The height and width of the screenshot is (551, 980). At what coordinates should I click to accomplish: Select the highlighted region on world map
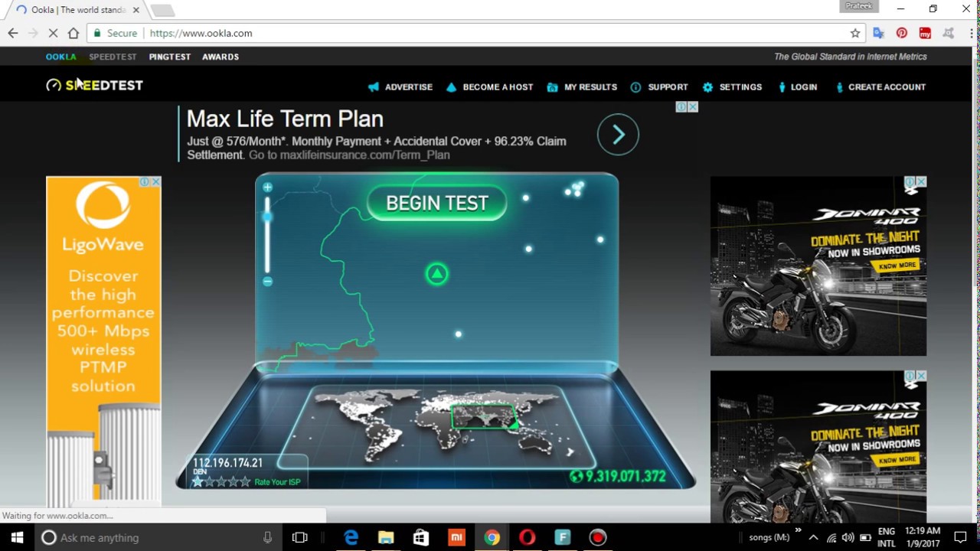point(484,416)
